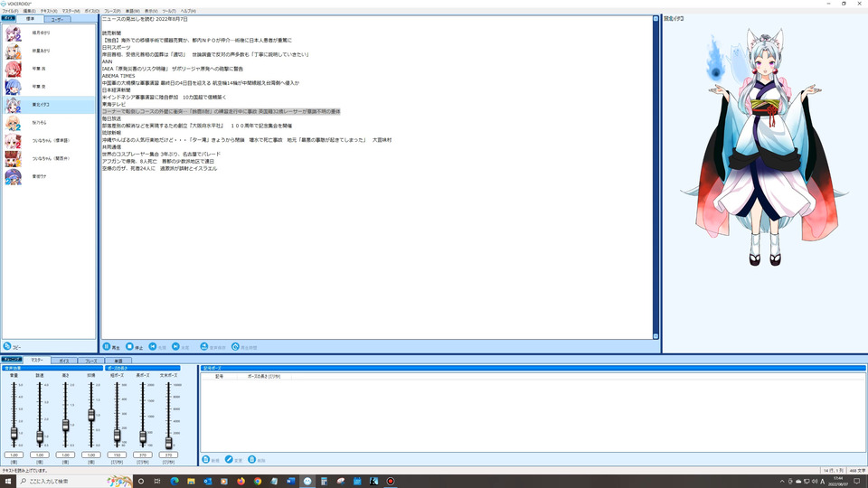Click the 話速 value input field

40,455
